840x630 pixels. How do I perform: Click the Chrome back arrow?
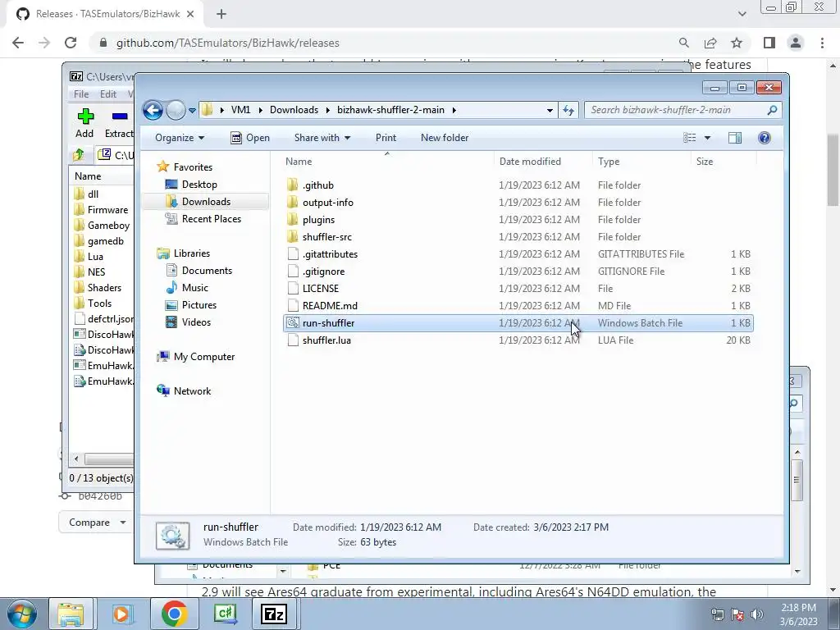pos(18,43)
